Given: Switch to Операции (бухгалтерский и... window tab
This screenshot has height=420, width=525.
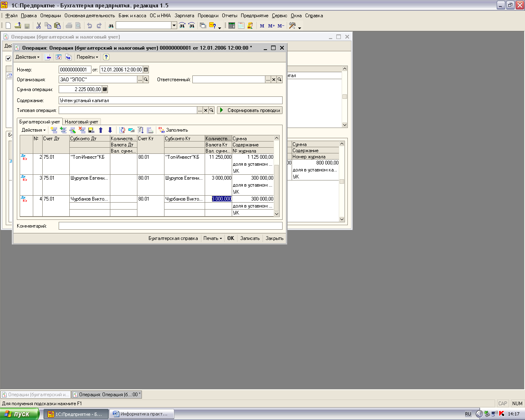Looking at the screenshot, I should click(36, 395).
